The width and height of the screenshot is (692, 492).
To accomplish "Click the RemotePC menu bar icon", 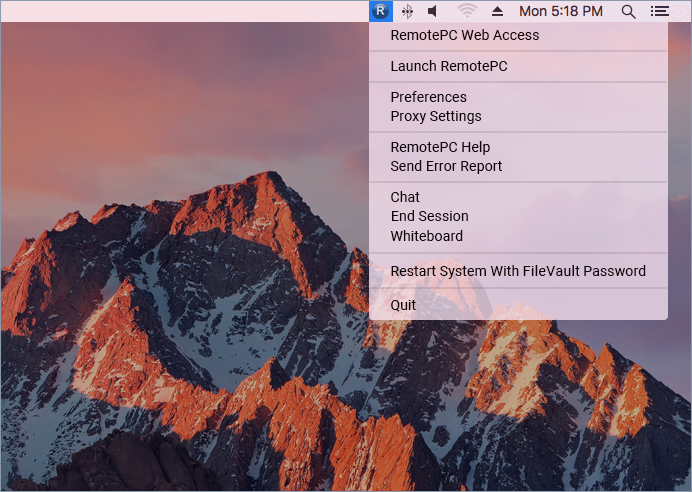I will (379, 11).
